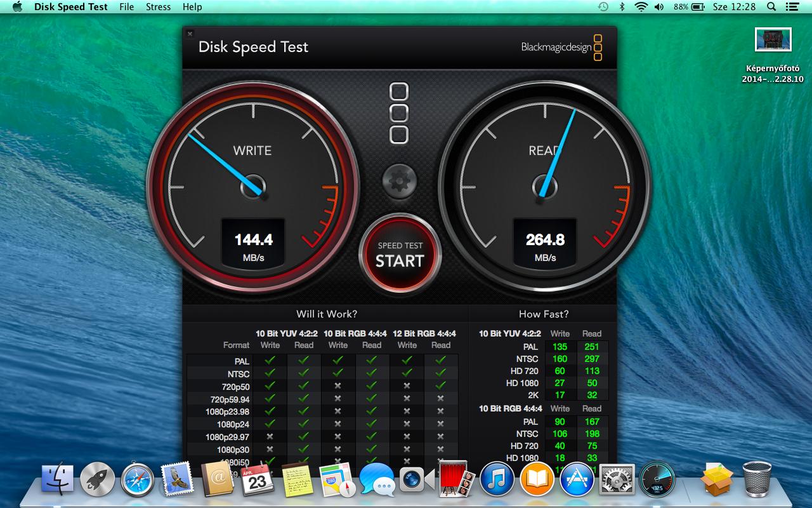This screenshot has height=508, width=812.
Task: Open Finder from the Dock
Action: (58, 479)
